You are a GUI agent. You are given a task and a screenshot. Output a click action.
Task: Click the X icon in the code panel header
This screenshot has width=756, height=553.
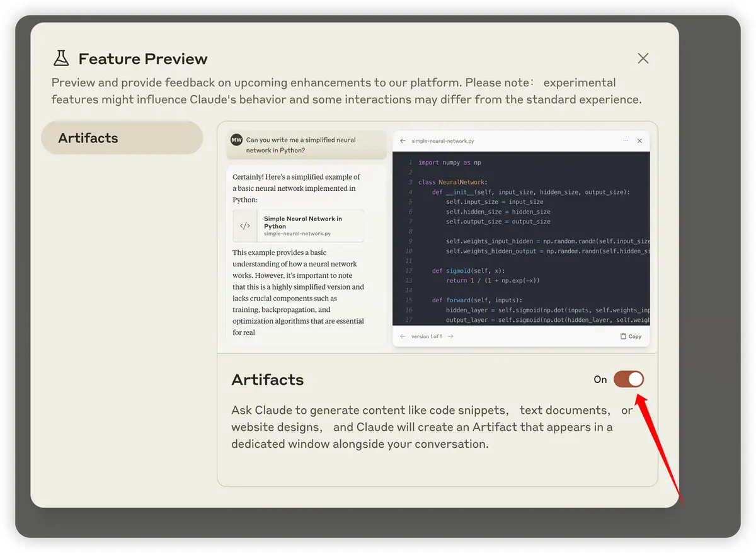[639, 141]
